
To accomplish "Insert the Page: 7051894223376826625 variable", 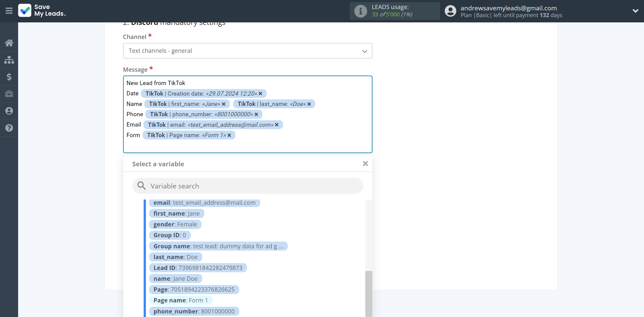I will [194, 289].
